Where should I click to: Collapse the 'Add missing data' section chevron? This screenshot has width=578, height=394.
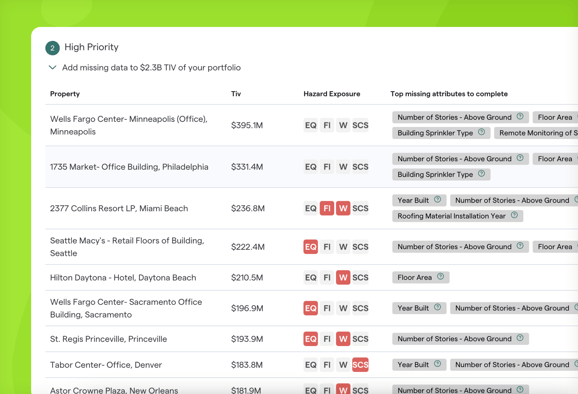pos(52,67)
